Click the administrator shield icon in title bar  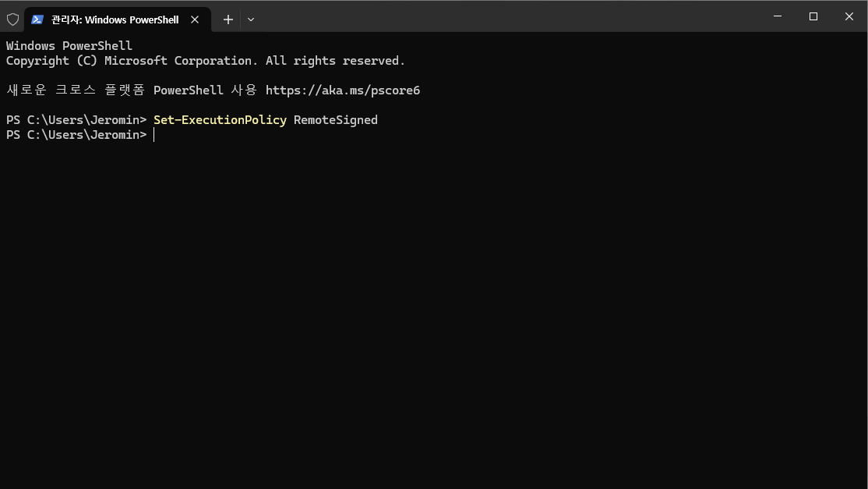point(12,19)
